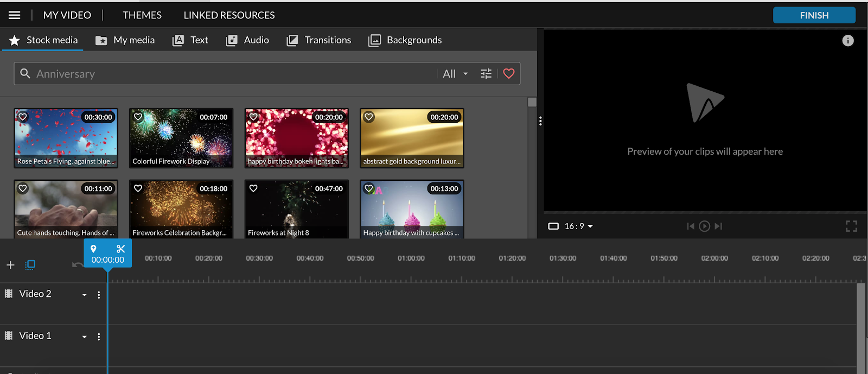This screenshot has width=868, height=374.
Task: Click the timeline snapping squares icon
Action: 30,265
